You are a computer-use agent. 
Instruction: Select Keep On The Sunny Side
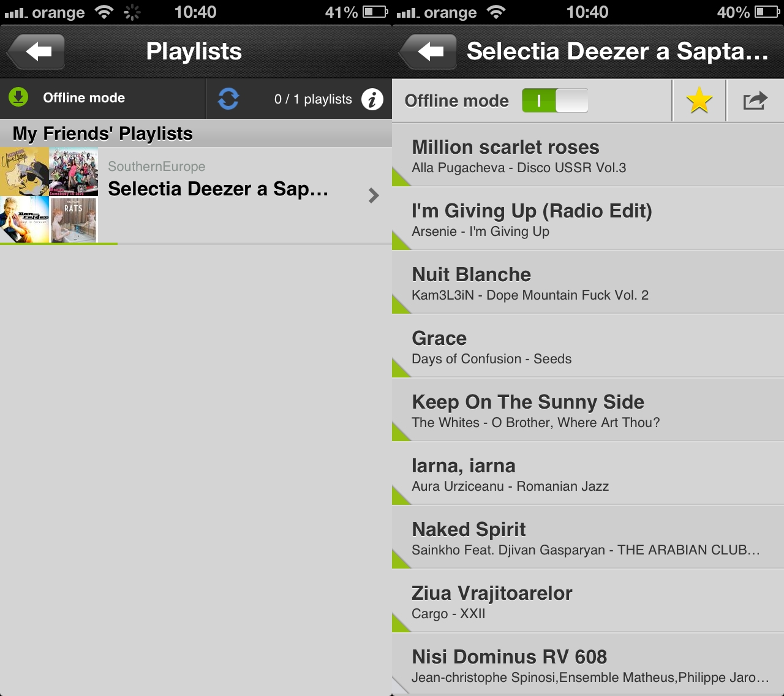(588, 409)
